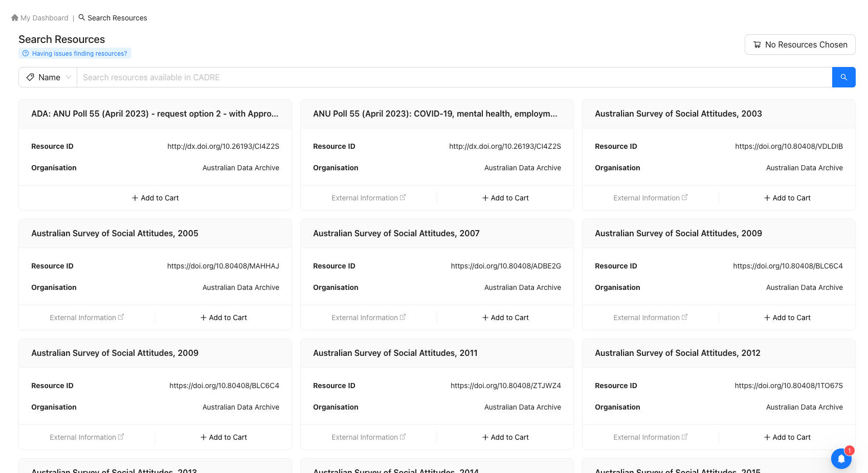Open the Name search-field dropdown
This screenshot has height=473, width=868.
pos(48,77)
